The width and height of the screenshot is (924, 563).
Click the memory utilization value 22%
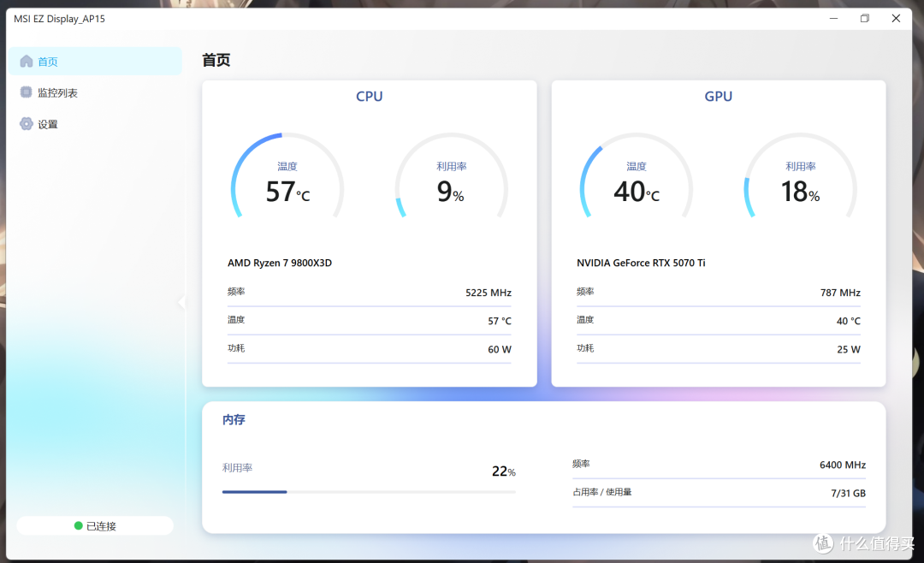point(504,471)
